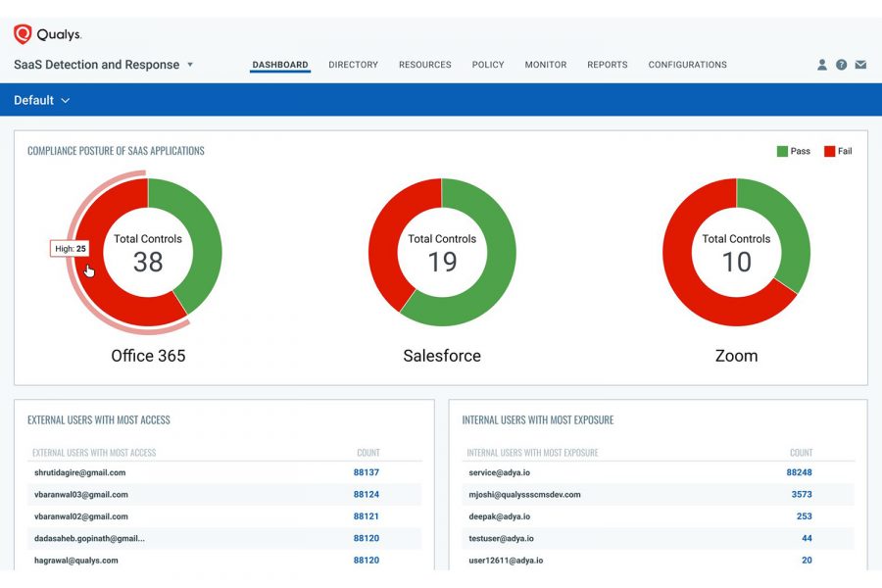This screenshot has width=882, height=588.
Task: Select user testuser@adya.io row text
Action: (x=501, y=538)
